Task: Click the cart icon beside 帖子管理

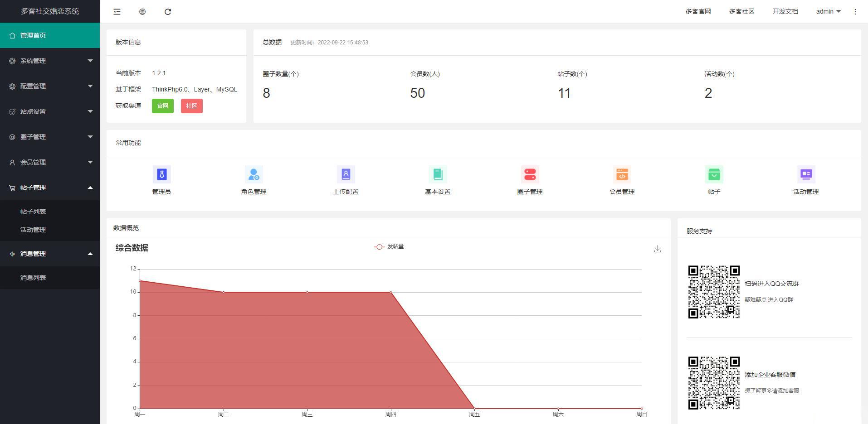Action: click(12, 188)
